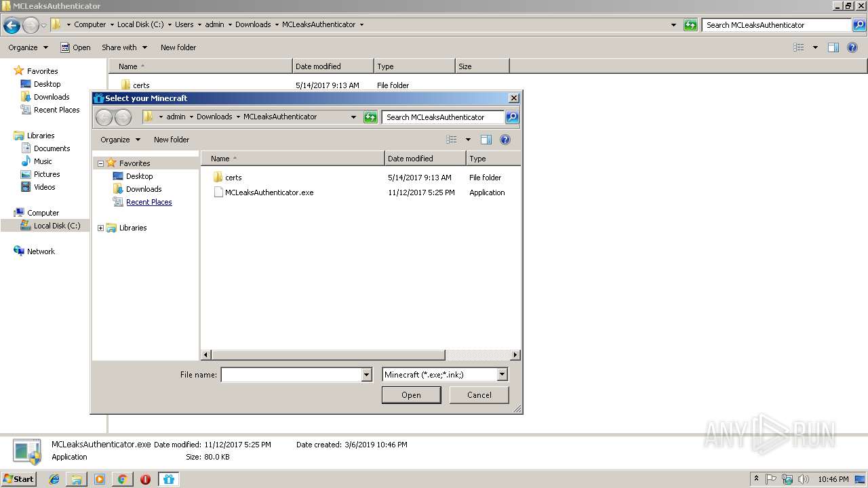
Task: Click New folder in Explorer toolbar
Action: tap(178, 47)
